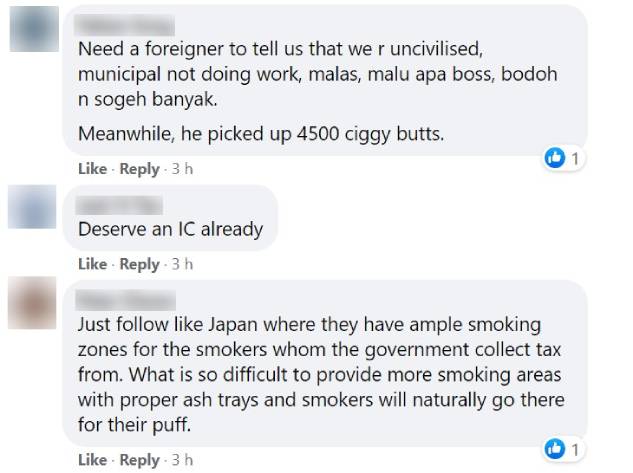Open the timestamp under "Deserve an IC already"
Image resolution: width=633 pixels, height=473 pixels.
[x=181, y=264]
